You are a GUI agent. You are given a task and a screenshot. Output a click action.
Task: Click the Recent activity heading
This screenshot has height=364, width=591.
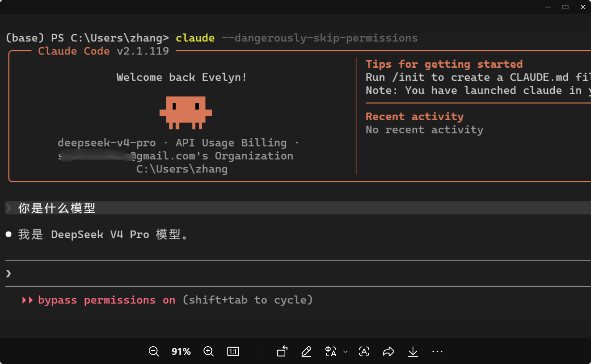(x=414, y=117)
